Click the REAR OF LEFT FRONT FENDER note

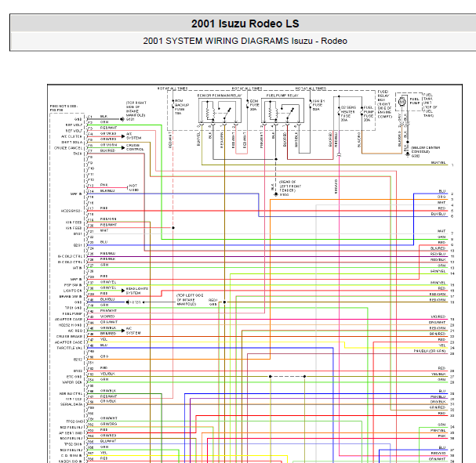[x=289, y=186]
